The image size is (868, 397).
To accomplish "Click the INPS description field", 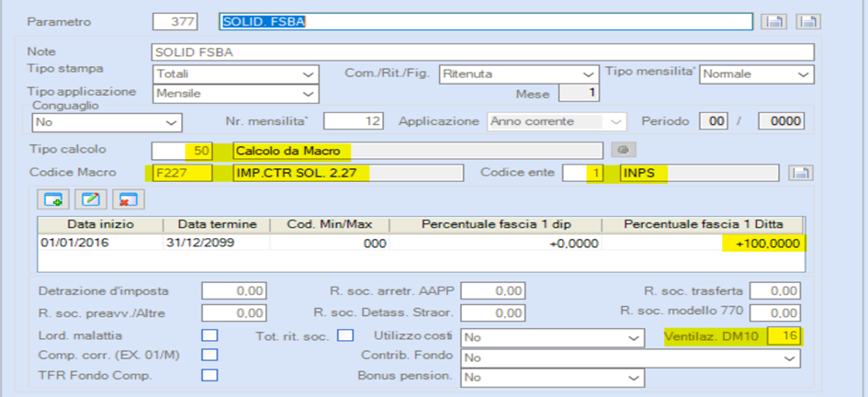I will 700,173.
